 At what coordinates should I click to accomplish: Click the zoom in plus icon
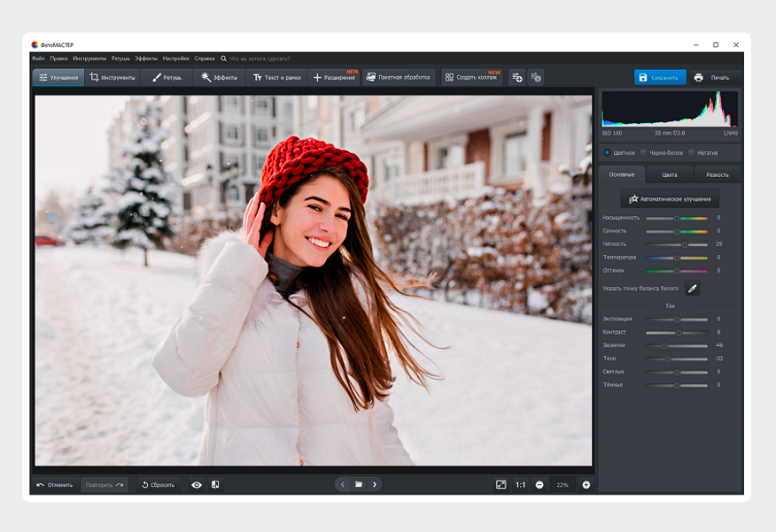586,485
